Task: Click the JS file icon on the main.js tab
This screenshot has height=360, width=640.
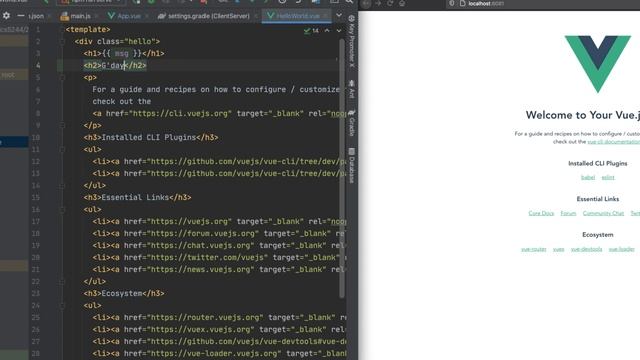Action: click(x=64, y=16)
